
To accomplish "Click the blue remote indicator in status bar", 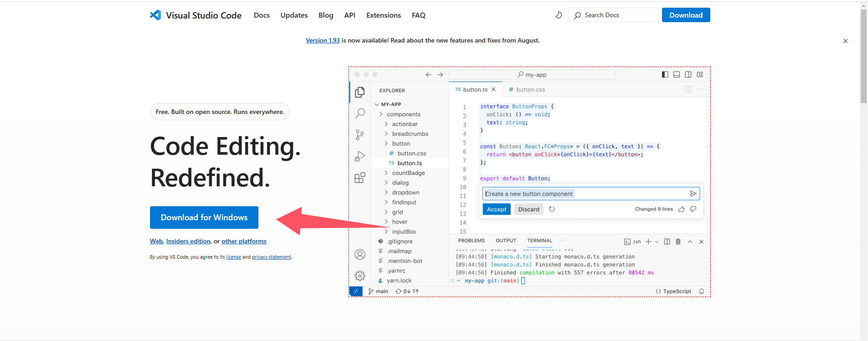I will pos(356,291).
